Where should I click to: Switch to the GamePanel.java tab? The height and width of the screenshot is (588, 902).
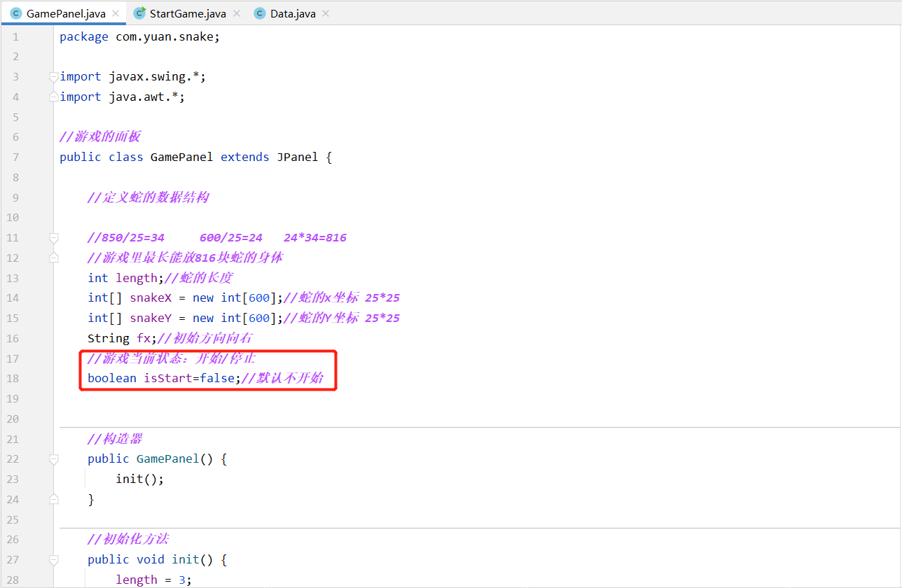pyautogui.click(x=64, y=13)
